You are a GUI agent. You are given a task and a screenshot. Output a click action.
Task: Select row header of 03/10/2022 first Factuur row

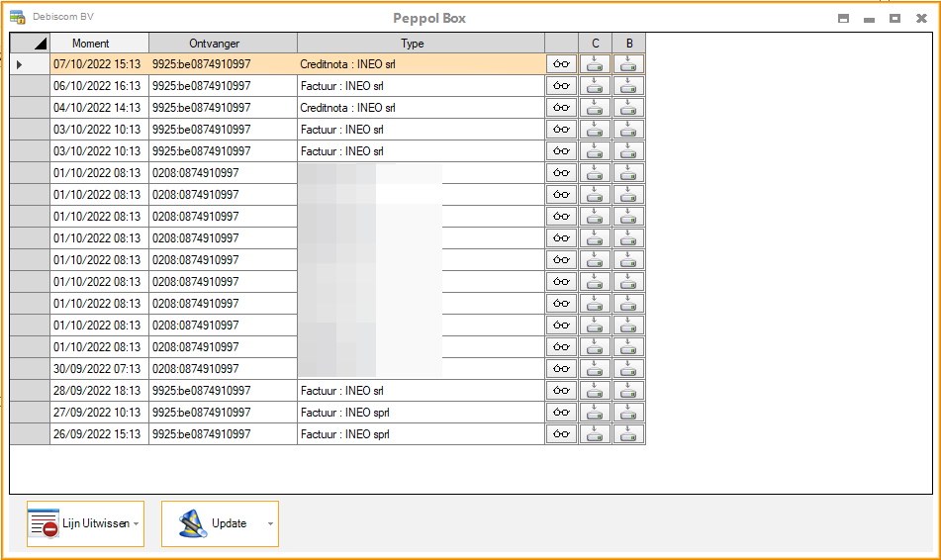[30, 130]
